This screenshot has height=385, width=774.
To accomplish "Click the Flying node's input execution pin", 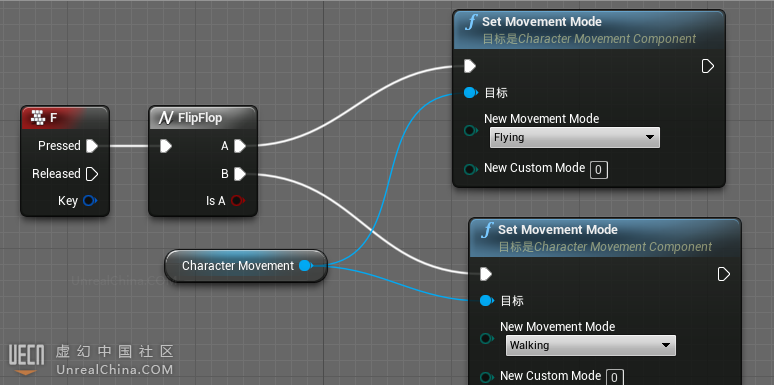I will 470,66.
